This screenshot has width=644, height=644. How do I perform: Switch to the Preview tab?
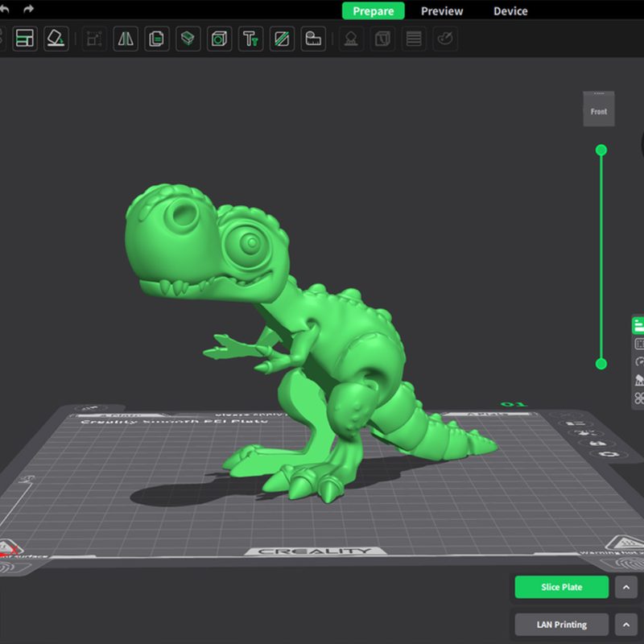point(442,10)
